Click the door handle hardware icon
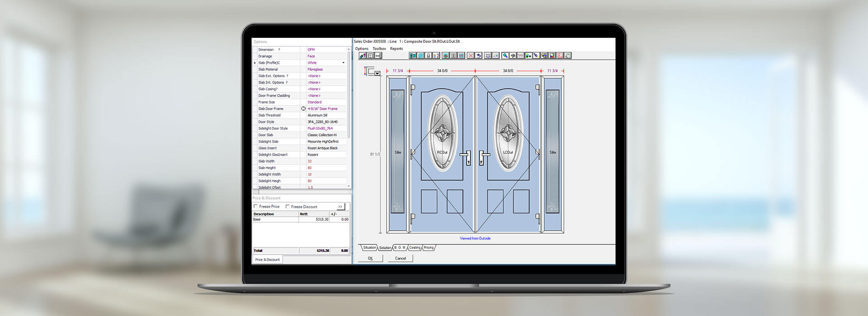Viewport: 868px width, 316px height. (x=378, y=56)
